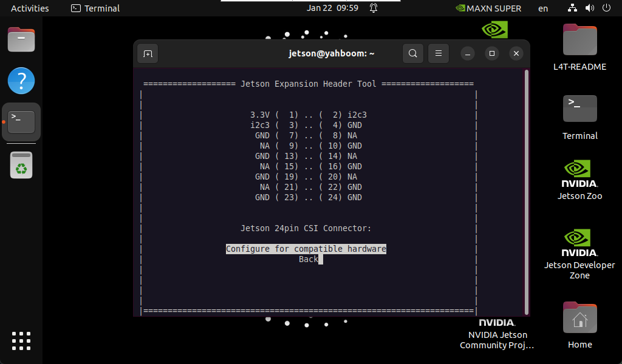This screenshot has width=622, height=364.
Task: Open the Activities overview
Action: click(x=30, y=8)
